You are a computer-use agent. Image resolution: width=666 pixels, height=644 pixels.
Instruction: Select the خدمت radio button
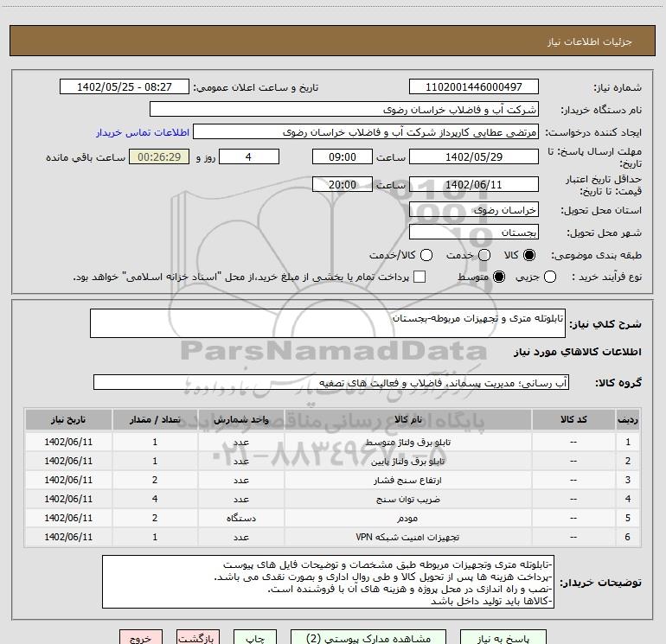click(x=484, y=255)
